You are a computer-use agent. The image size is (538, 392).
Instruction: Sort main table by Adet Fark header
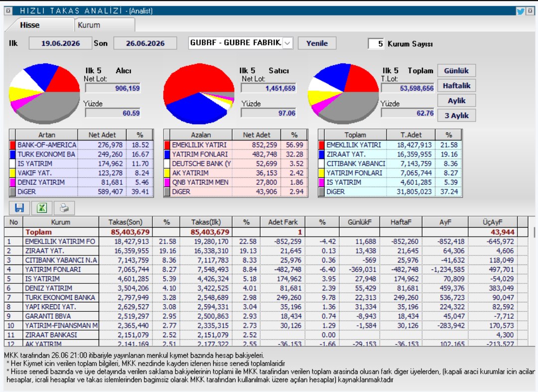point(283,222)
